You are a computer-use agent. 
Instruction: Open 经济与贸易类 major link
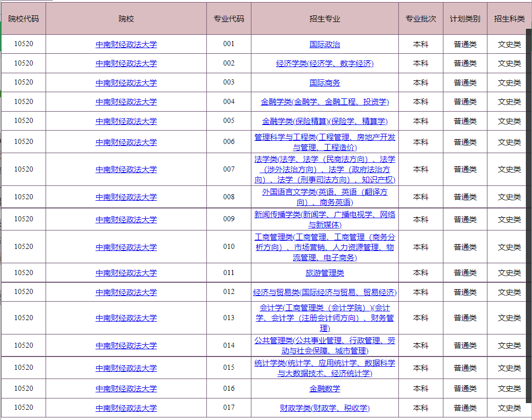tap(325, 292)
